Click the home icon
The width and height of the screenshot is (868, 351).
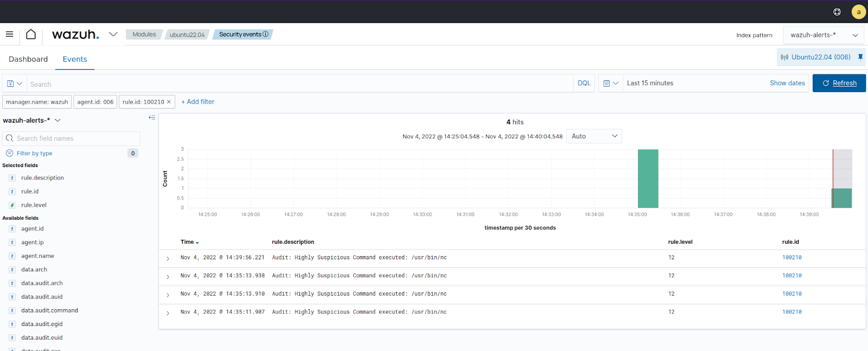31,34
